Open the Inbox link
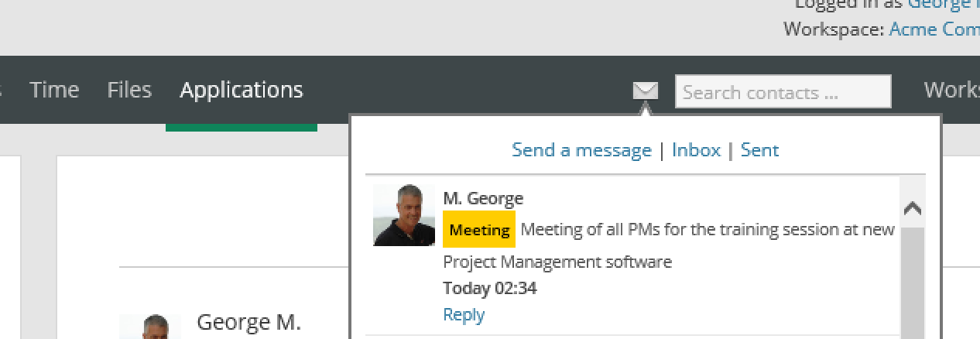 point(696,149)
